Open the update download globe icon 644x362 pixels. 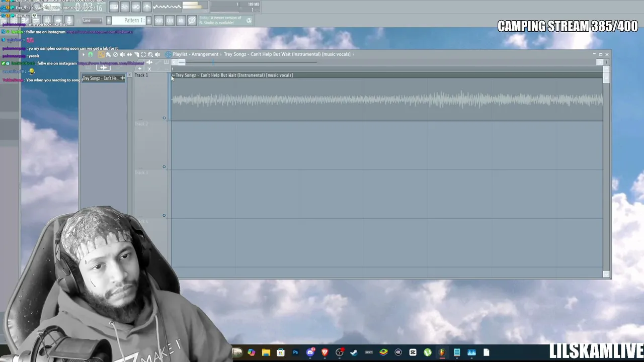click(249, 21)
